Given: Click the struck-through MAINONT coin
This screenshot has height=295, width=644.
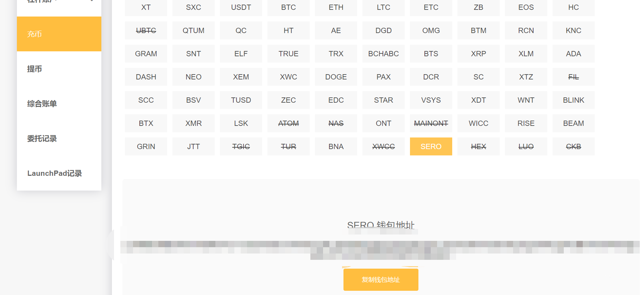Looking at the screenshot, I should pos(431,123).
